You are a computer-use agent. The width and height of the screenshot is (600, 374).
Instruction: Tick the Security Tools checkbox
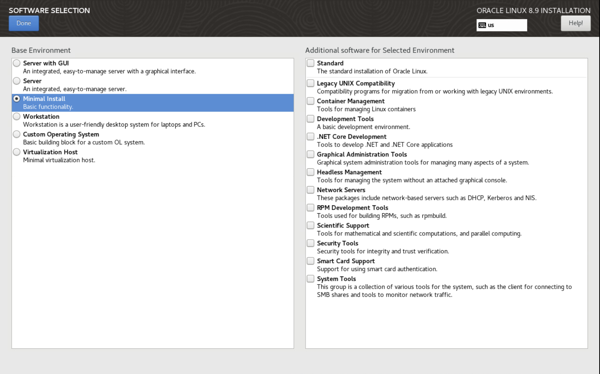pyautogui.click(x=311, y=243)
